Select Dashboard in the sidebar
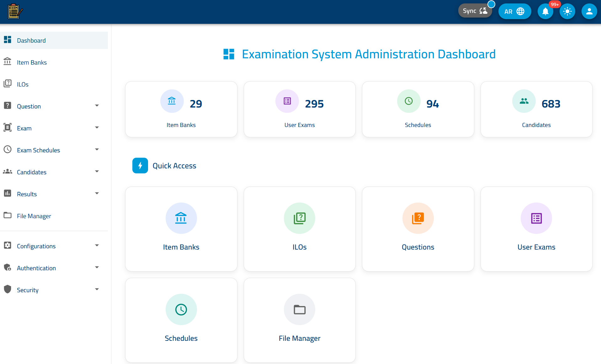This screenshot has width=601, height=364. (x=31, y=40)
